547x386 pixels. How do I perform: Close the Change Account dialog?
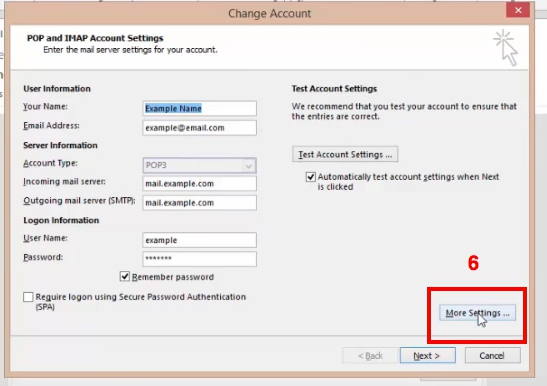click(x=518, y=10)
